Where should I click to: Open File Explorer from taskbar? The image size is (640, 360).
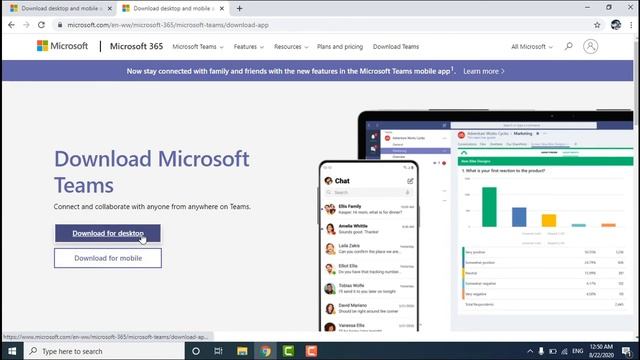pyautogui.click(x=242, y=351)
